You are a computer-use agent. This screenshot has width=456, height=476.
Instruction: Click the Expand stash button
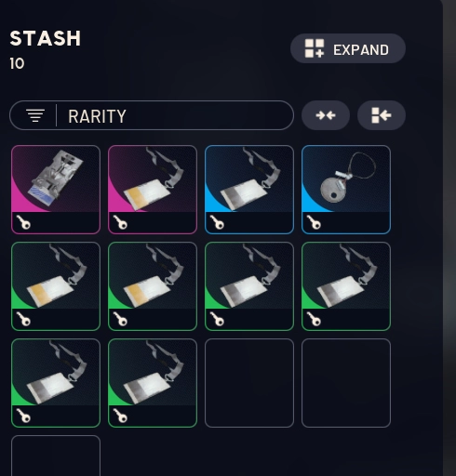pos(348,48)
